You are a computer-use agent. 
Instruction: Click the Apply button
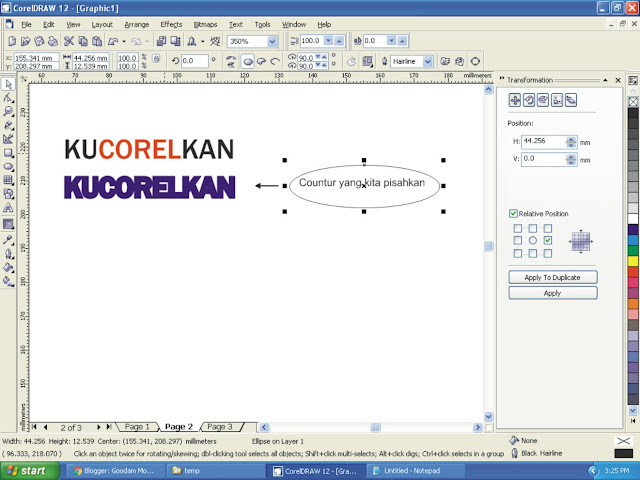click(x=553, y=293)
